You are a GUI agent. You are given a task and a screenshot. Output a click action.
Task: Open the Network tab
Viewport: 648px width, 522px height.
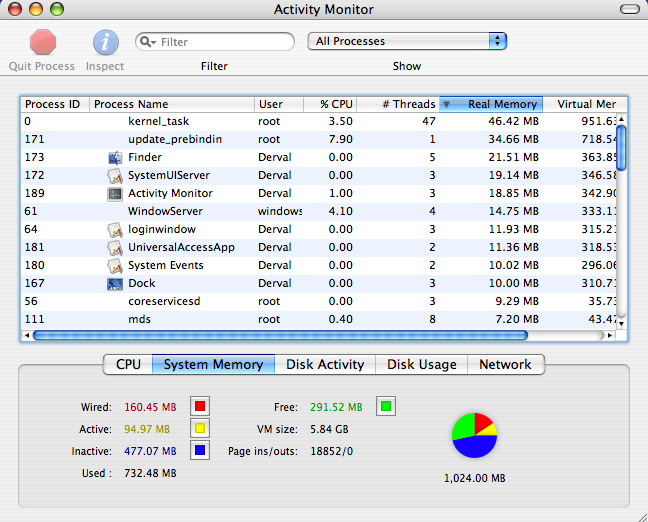[505, 364]
